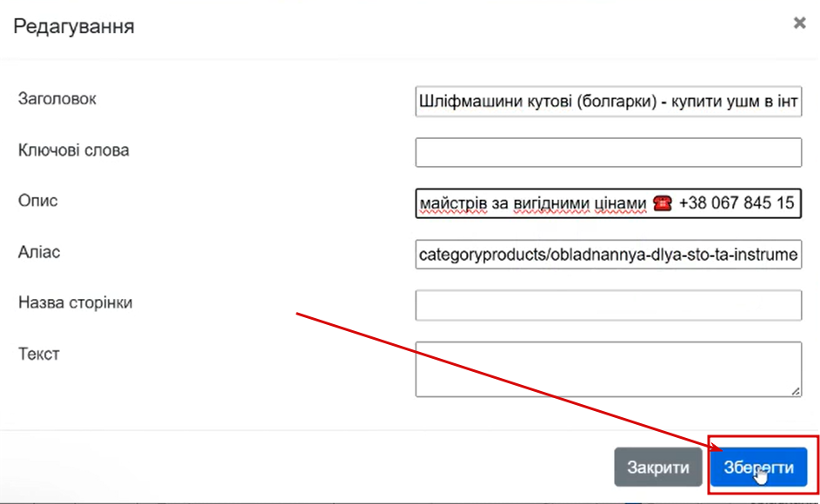The width and height of the screenshot is (820, 504).
Task: Save changes with the Зберегти button
Action: coord(758,467)
